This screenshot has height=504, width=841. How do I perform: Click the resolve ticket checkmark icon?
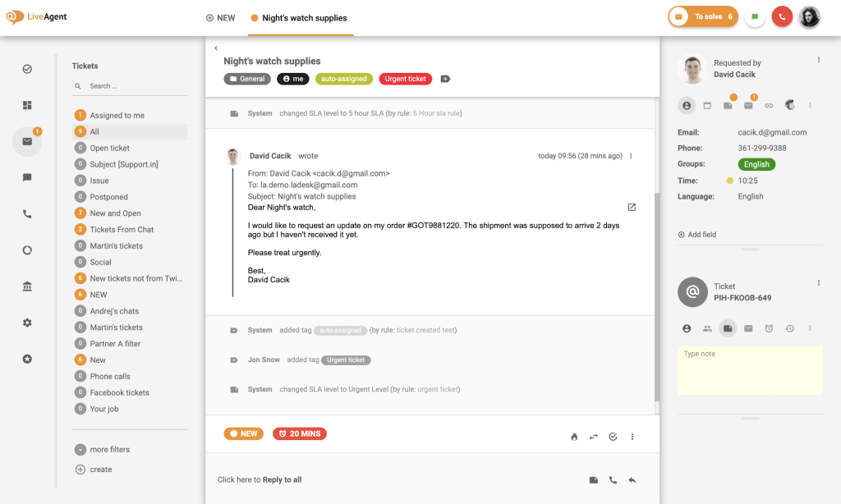(x=613, y=437)
